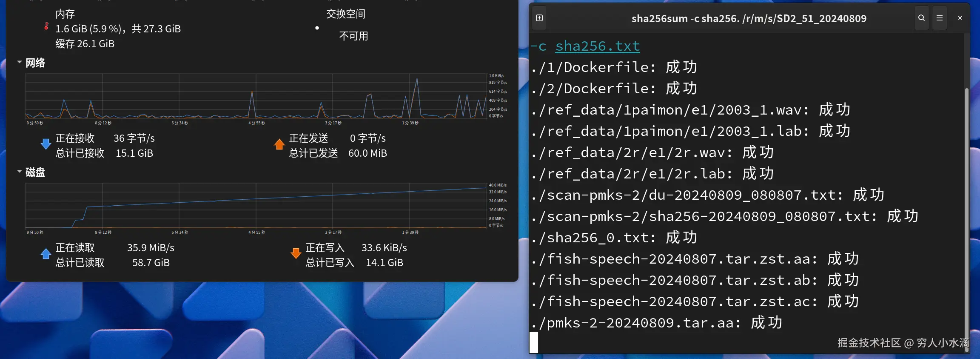Viewport: 980px width, 359px height.
Task: Click the network history graph
Action: (255, 96)
